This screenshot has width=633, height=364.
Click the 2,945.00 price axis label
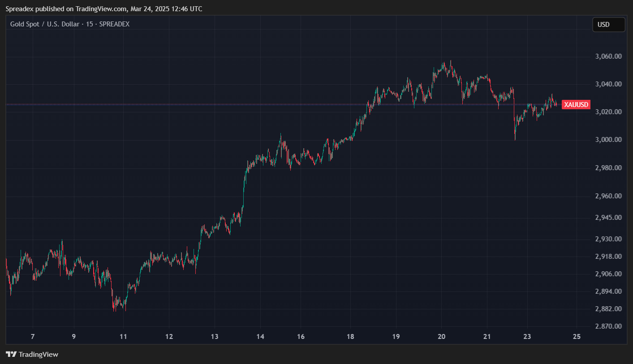pyautogui.click(x=608, y=218)
